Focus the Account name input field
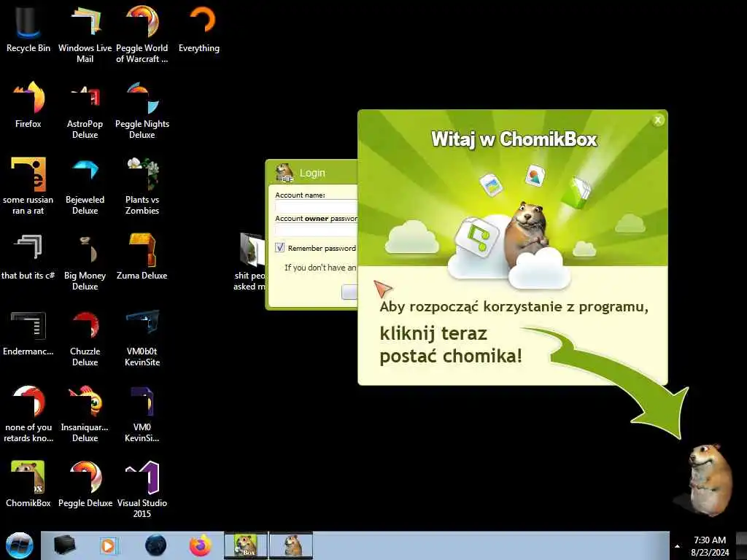747x560 pixels. [x=317, y=206]
